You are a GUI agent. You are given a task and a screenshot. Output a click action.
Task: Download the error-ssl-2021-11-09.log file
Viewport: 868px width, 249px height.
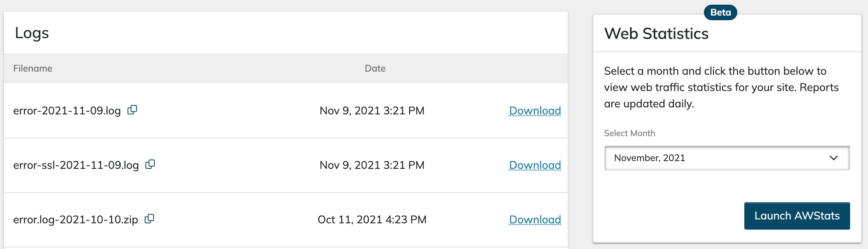(x=535, y=165)
